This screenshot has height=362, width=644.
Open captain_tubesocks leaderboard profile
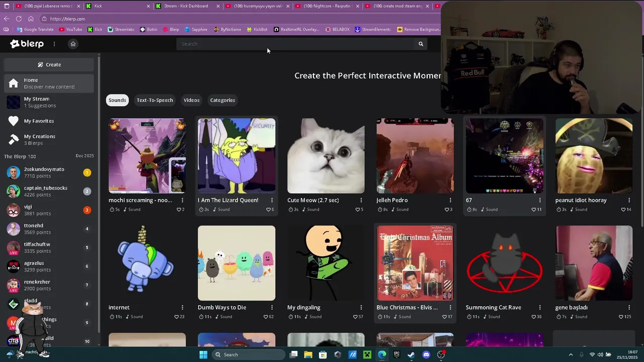49,191
